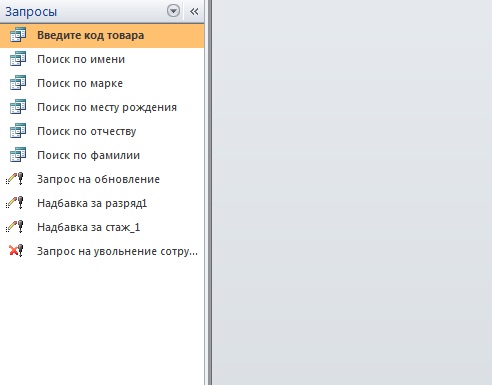Image resolution: width=492 pixels, height=385 pixels.
Task: Click update query icon beside Надбавка за стаж_1
Action: point(15,227)
